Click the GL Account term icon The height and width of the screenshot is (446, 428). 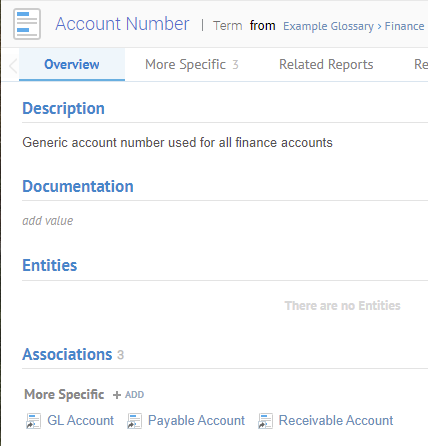[33, 421]
